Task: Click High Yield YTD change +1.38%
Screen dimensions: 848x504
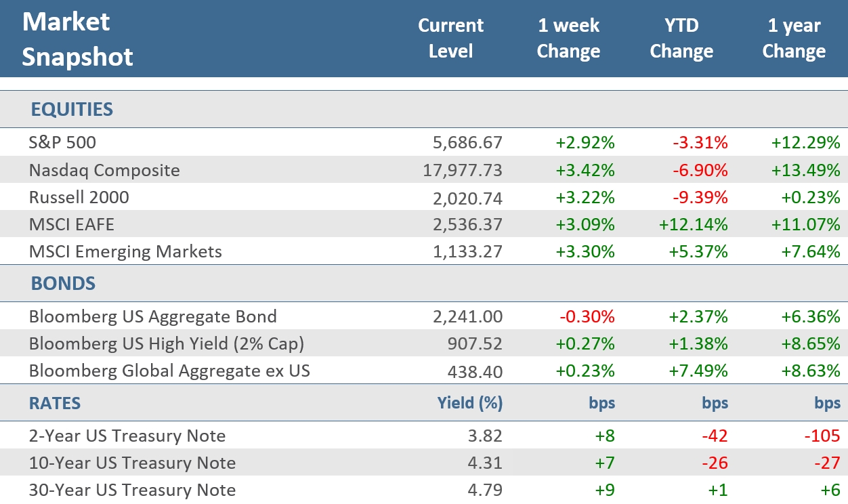Action: [x=698, y=343]
